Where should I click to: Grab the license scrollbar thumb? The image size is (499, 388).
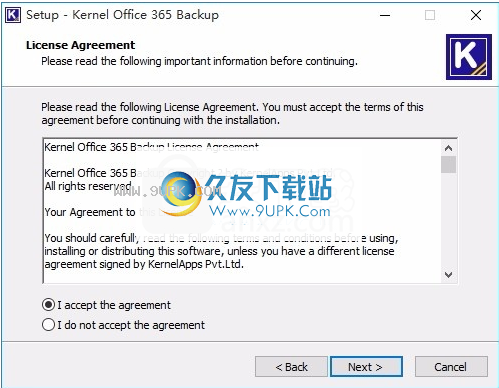pos(448,164)
